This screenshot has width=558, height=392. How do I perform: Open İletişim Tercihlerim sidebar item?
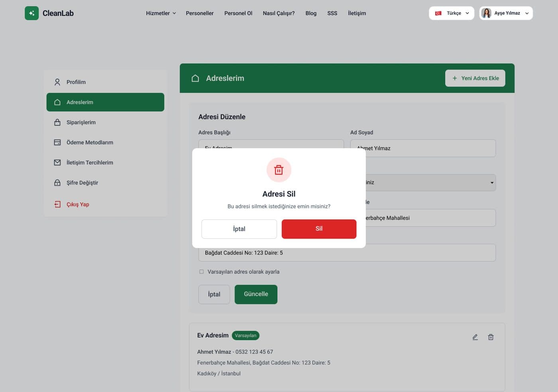pos(105,163)
